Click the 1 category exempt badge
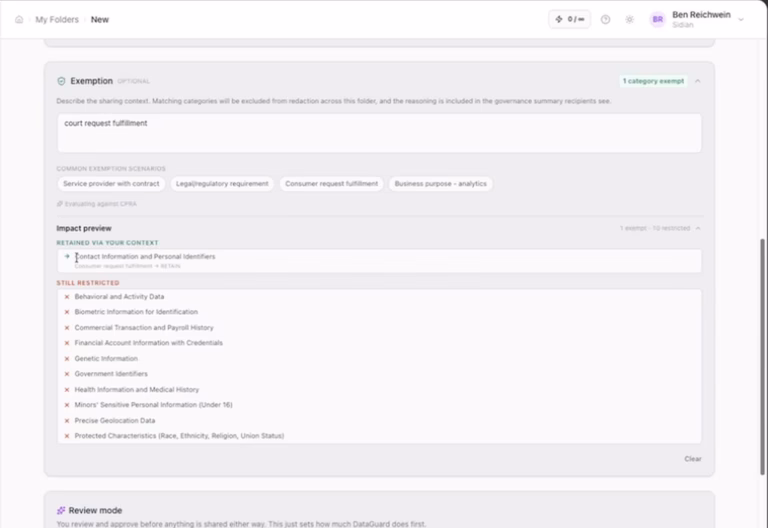768x528 pixels. pyautogui.click(x=653, y=81)
